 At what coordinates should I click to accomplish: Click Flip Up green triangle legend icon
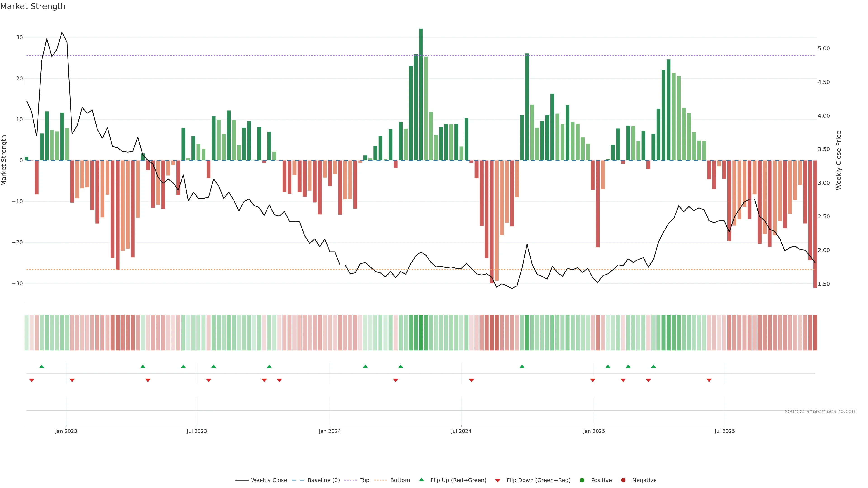point(421,480)
